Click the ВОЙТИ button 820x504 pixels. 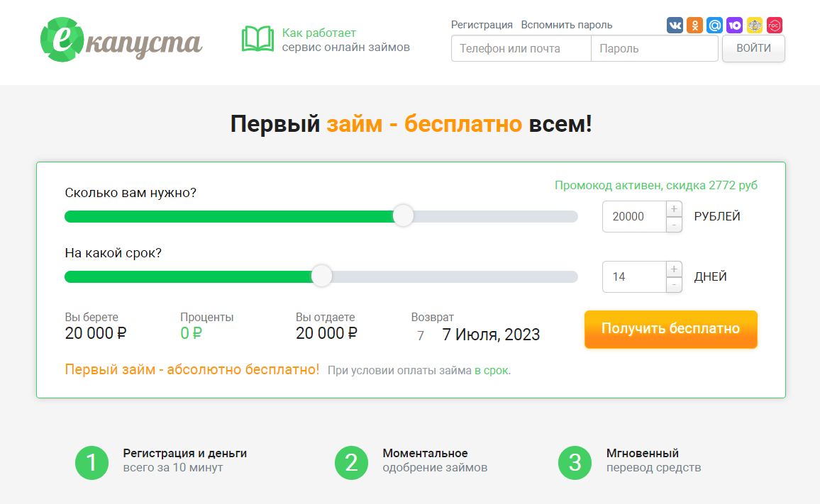coord(753,49)
